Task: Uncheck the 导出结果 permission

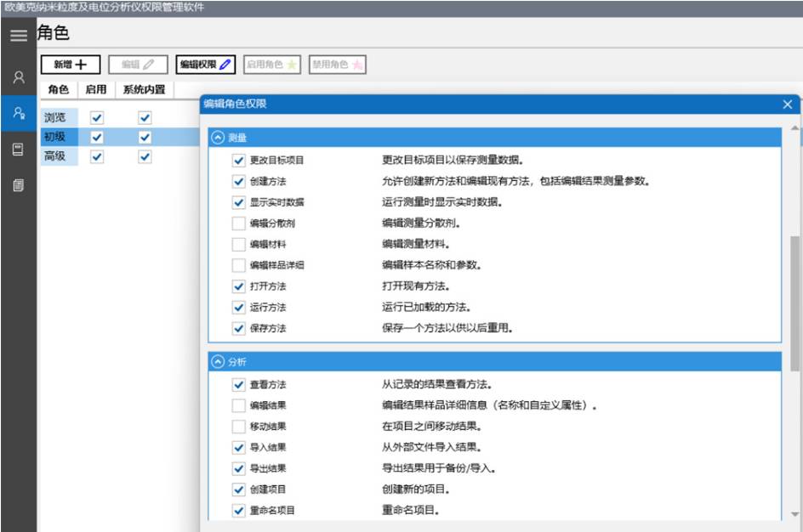Action: click(x=239, y=468)
